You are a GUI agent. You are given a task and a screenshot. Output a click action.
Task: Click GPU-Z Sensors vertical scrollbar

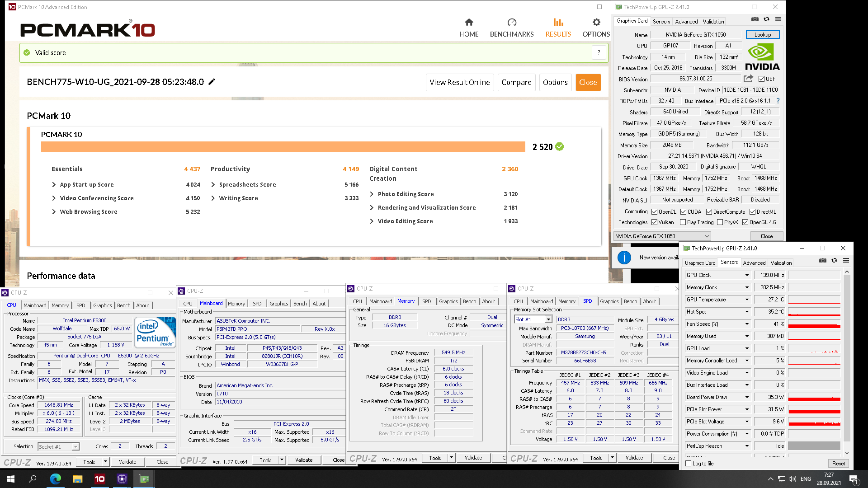(847, 361)
